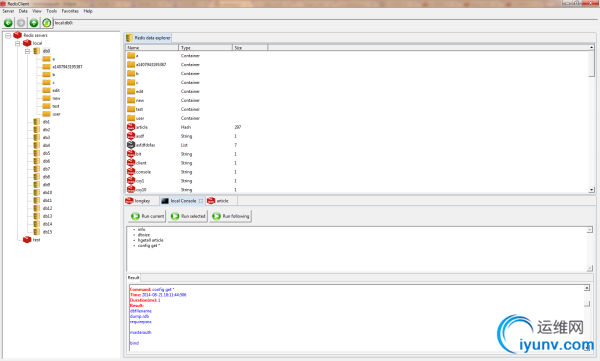Collapse the db0 database node

(28, 51)
